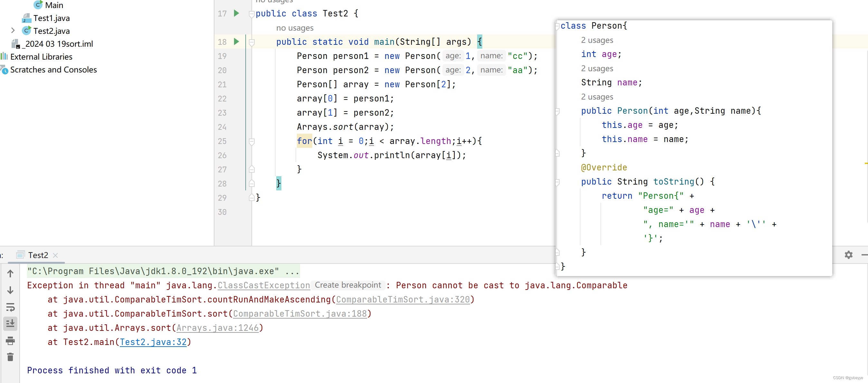Run class Test2 from gutter arrow at line 17
Viewport: 868px width, 383px height.
click(x=236, y=13)
